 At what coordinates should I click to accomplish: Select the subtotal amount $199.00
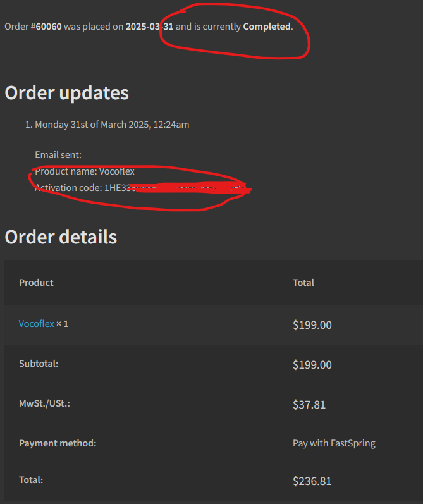(312, 365)
